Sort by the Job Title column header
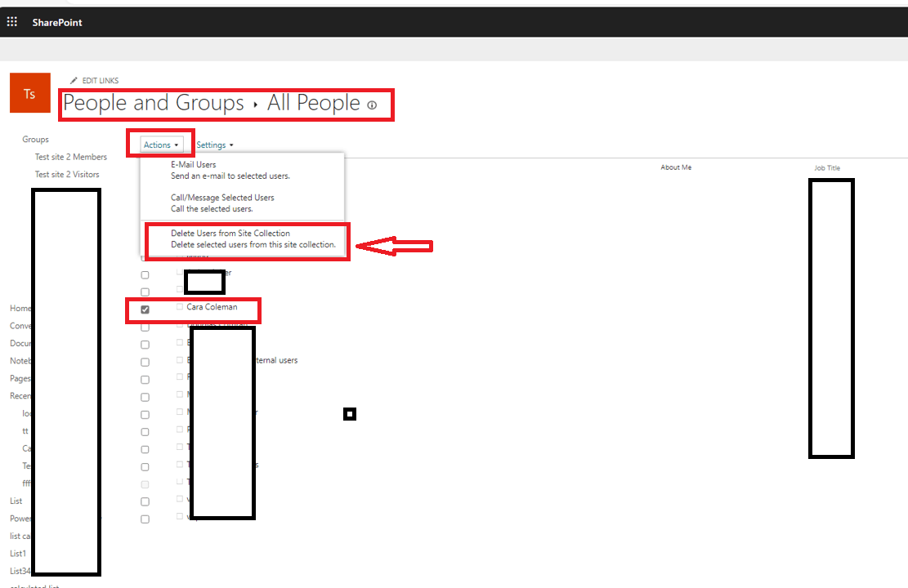This screenshot has height=588, width=908. (827, 168)
